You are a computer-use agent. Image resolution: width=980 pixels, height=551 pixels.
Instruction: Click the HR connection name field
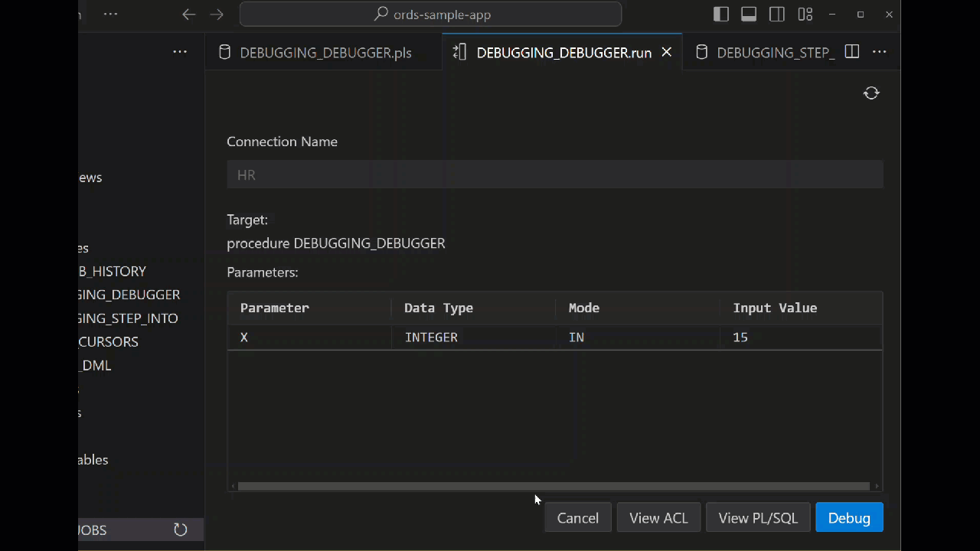click(555, 174)
